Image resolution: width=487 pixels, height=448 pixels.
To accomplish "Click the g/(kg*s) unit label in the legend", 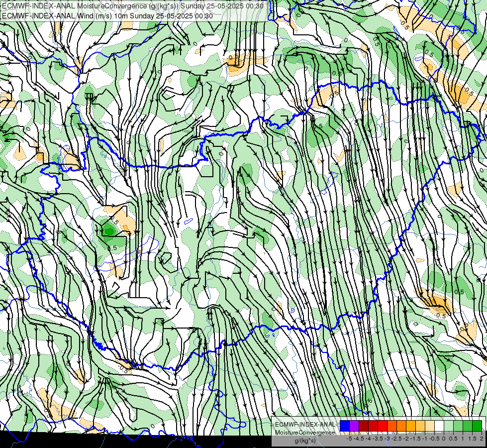I will point(305,441).
